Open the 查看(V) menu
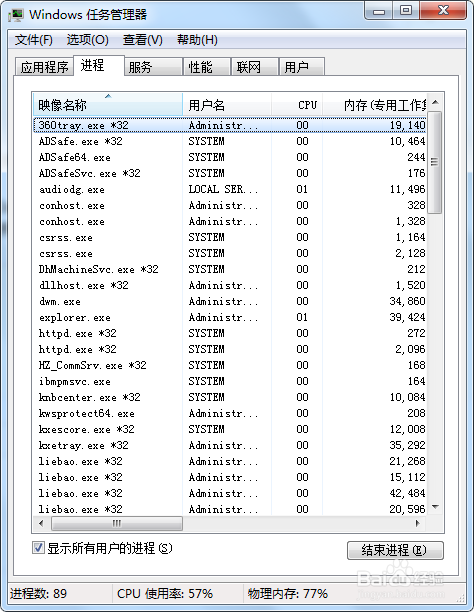474x612 pixels. click(143, 40)
